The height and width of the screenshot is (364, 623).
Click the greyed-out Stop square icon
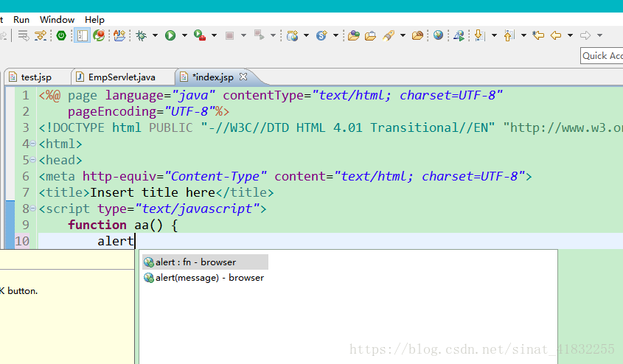click(x=229, y=35)
